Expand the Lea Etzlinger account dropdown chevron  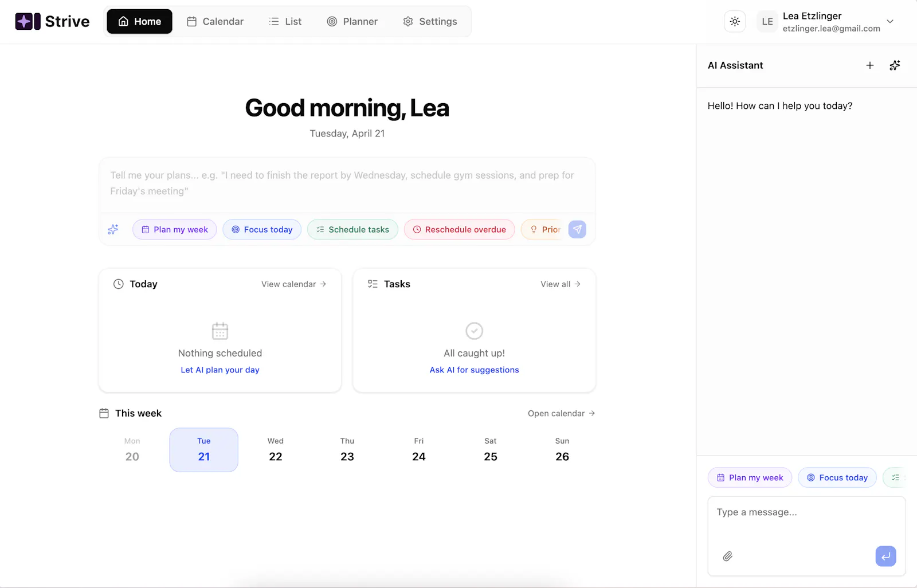click(890, 22)
